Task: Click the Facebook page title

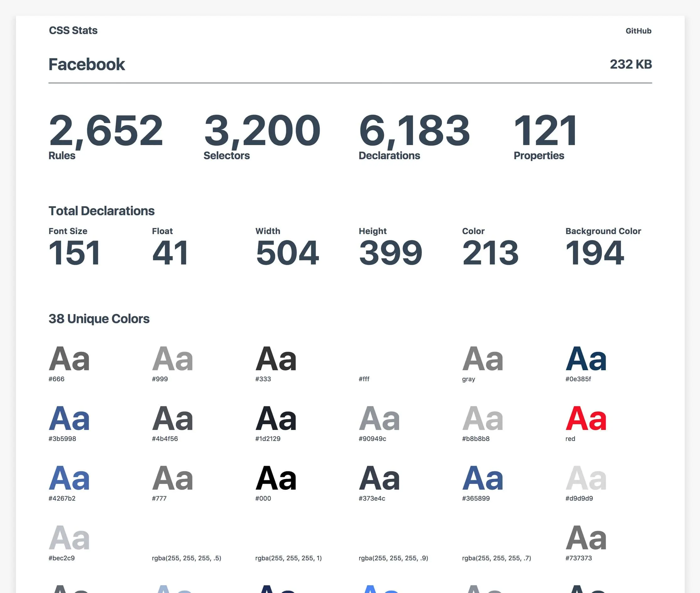Action: coord(87,64)
